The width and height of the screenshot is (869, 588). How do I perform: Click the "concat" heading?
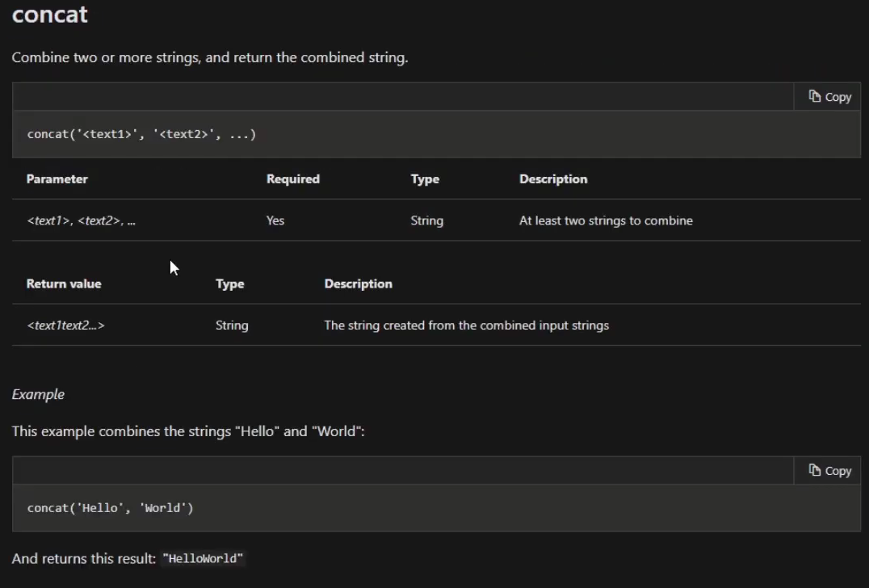(x=50, y=14)
